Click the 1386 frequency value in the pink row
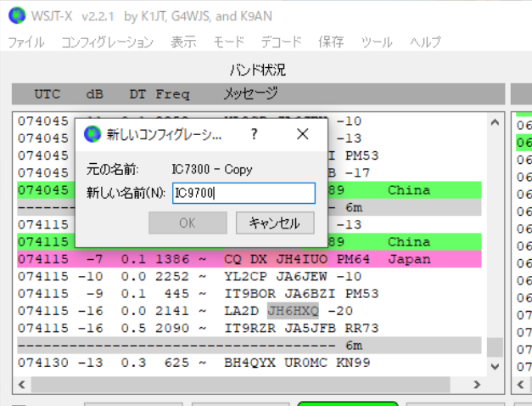Image resolution: width=532 pixels, height=406 pixels. tap(172, 259)
